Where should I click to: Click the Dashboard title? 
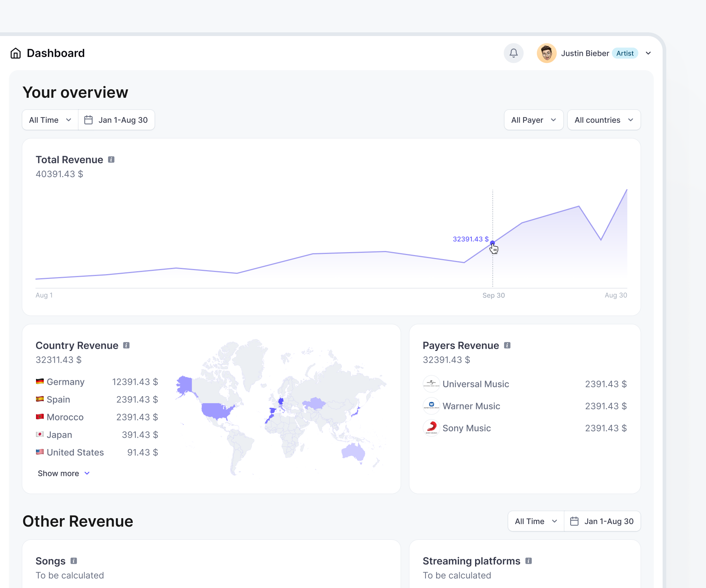(x=56, y=53)
